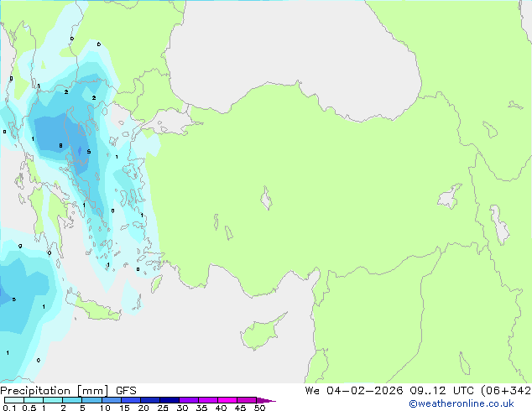Click the legend value '50'

coord(259,408)
